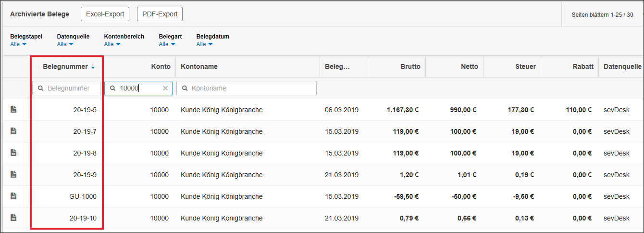Image resolution: width=644 pixels, height=233 pixels.
Task: Select Belegnummer cell 20-19-10
Action: [x=83, y=218]
